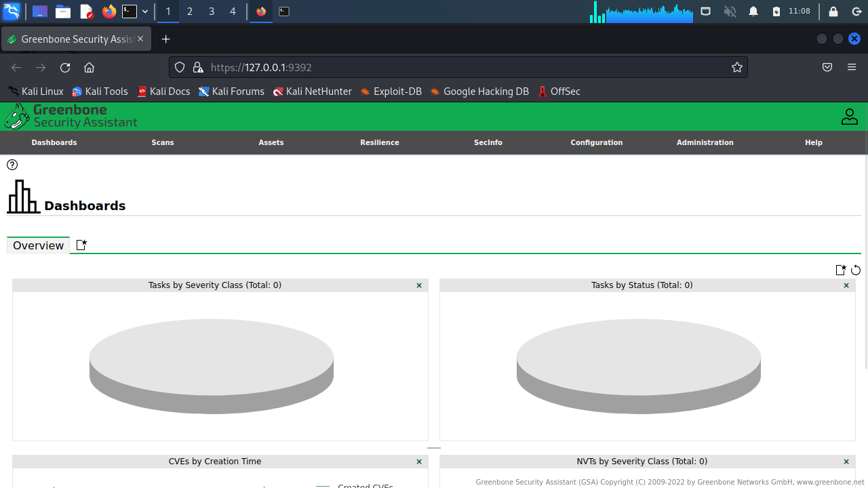Switch to workspace 2
The height and width of the screenshot is (488, 868).
(x=190, y=12)
